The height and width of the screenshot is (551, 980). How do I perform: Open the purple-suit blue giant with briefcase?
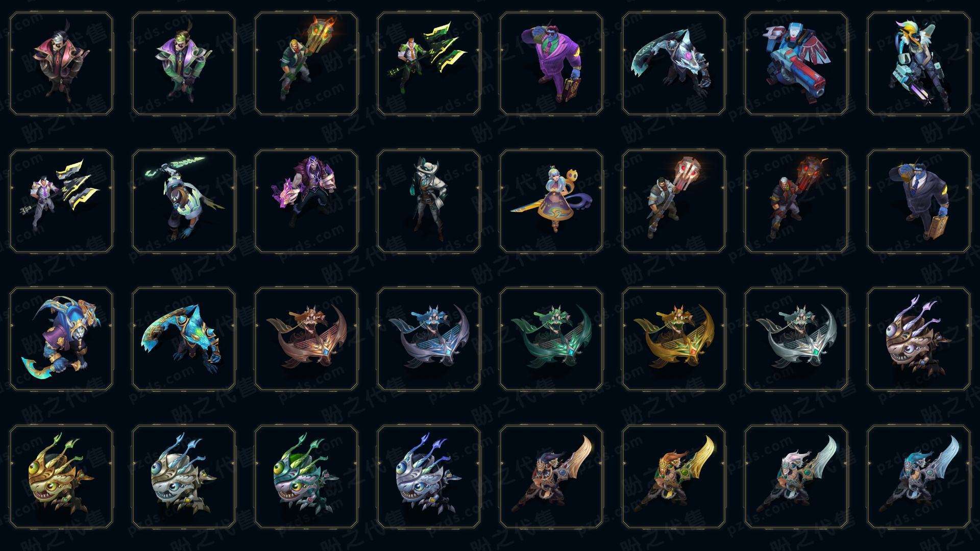tap(551, 64)
